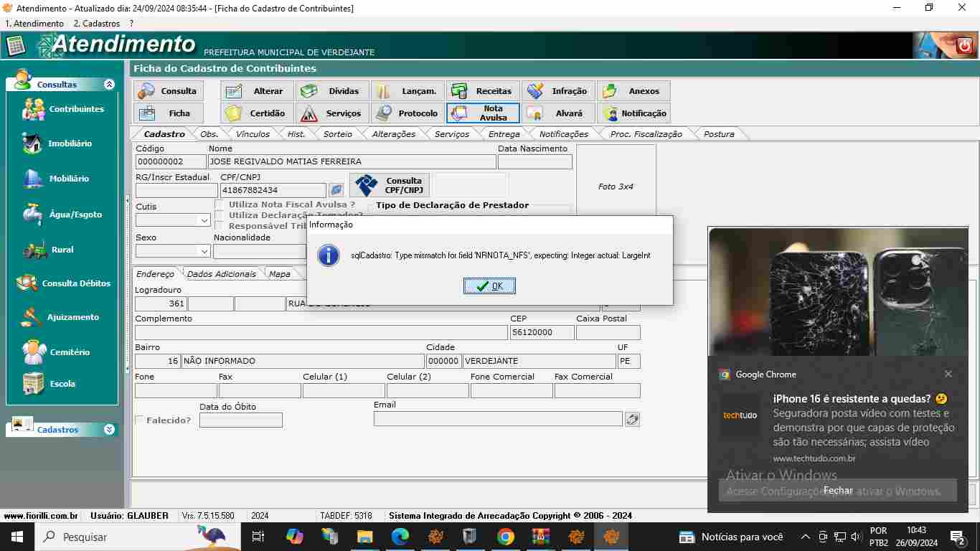The width and height of the screenshot is (980, 551).
Task: Click Fechar on the Chrome notification
Action: [x=837, y=491]
